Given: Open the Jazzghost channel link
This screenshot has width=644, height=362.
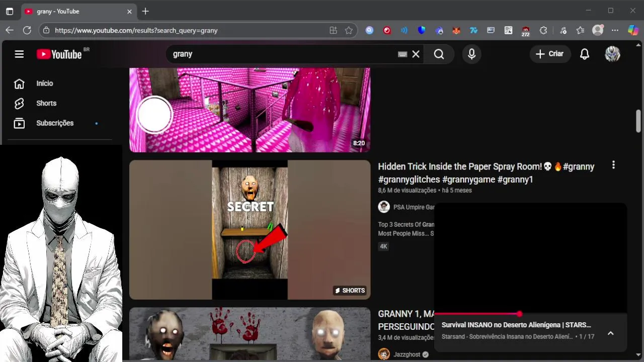Looking at the screenshot, I should click(x=407, y=354).
